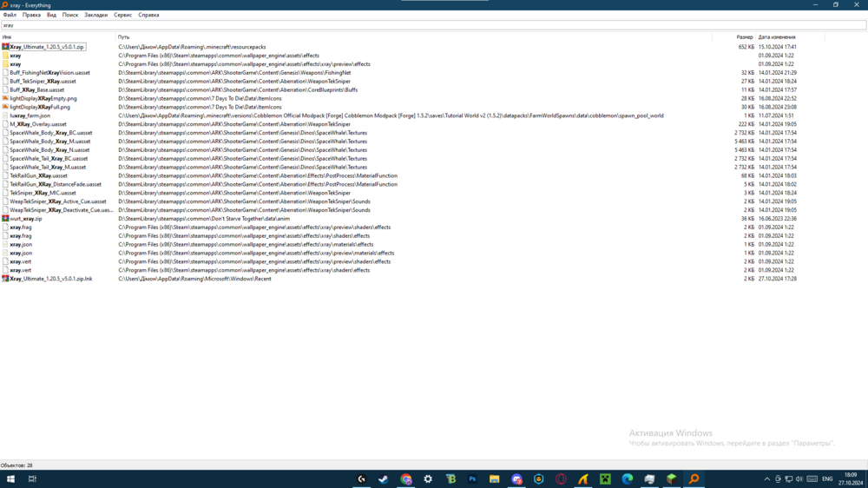
Task: Open File Explorer from the taskbar
Action: (x=495, y=479)
